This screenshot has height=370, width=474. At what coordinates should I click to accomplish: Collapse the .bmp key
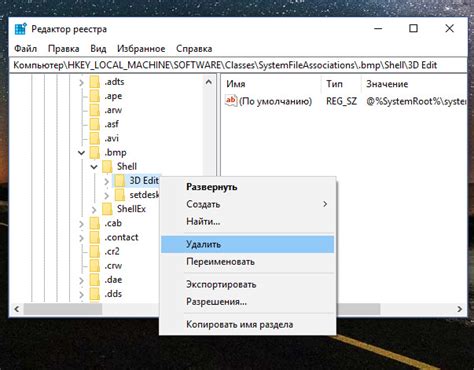point(81,153)
